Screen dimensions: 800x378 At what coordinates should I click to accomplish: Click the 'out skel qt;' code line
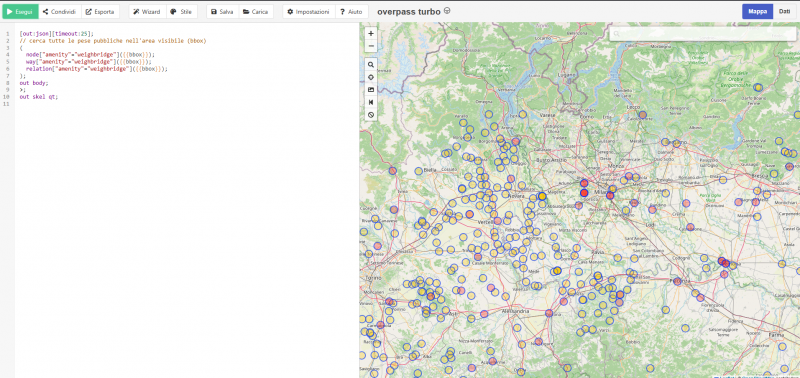(39, 96)
